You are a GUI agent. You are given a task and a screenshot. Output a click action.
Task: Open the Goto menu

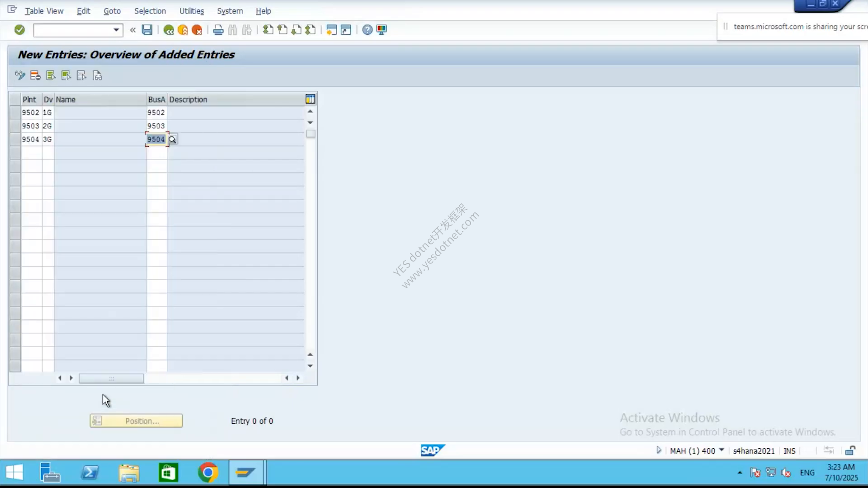coord(112,11)
